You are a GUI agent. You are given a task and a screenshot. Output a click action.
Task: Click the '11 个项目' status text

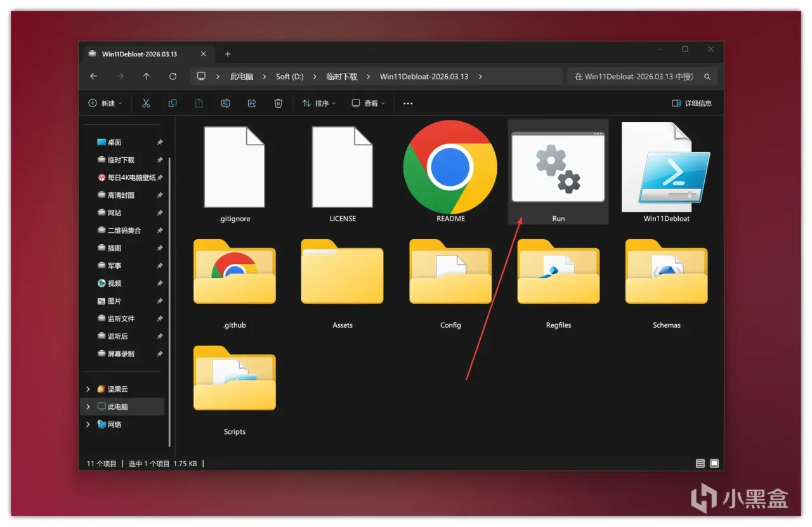pyautogui.click(x=101, y=464)
